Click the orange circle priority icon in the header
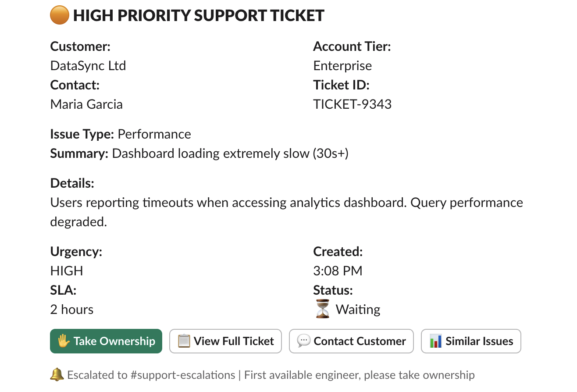Viewport: 577px width, 392px height. pyautogui.click(x=60, y=15)
